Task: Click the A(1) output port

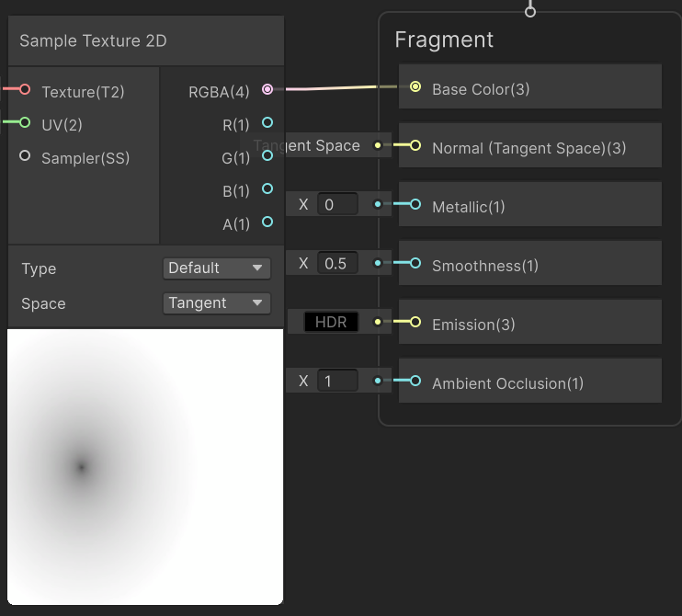Action: click(267, 222)
